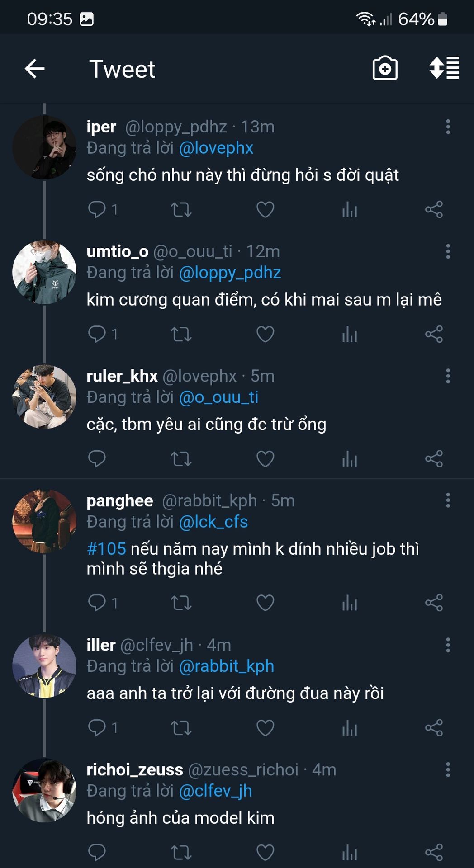
Task: Like iller's tweet
Action: tap(265, 728)
